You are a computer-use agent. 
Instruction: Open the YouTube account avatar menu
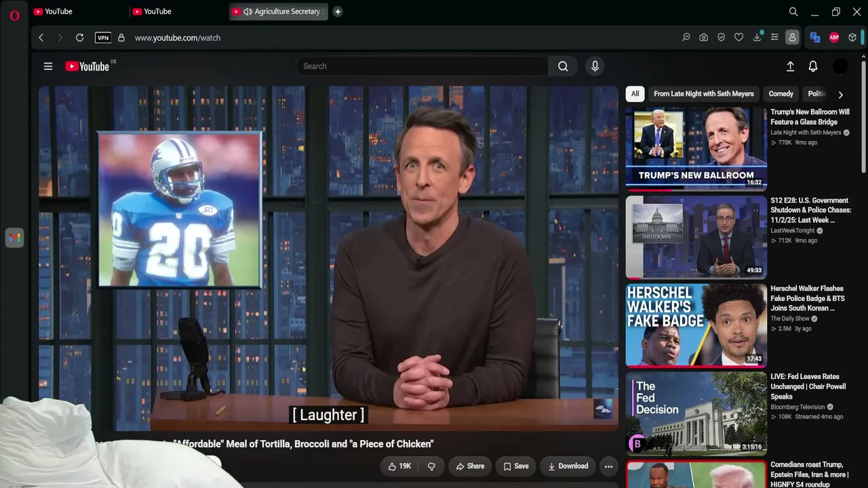[840, 66]
